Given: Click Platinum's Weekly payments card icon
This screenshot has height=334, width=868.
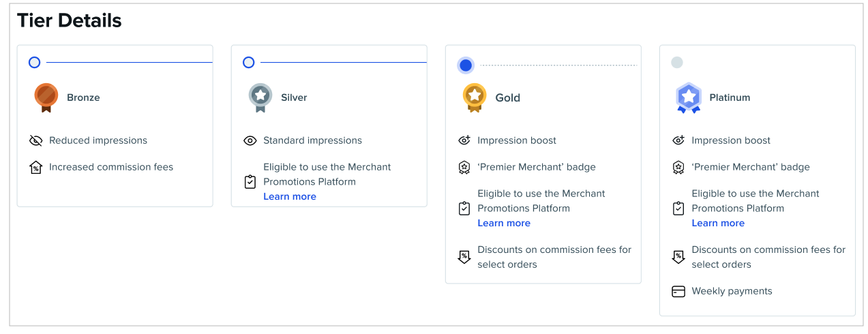Looking at the screenshot, I should click(x=678, y=291).
